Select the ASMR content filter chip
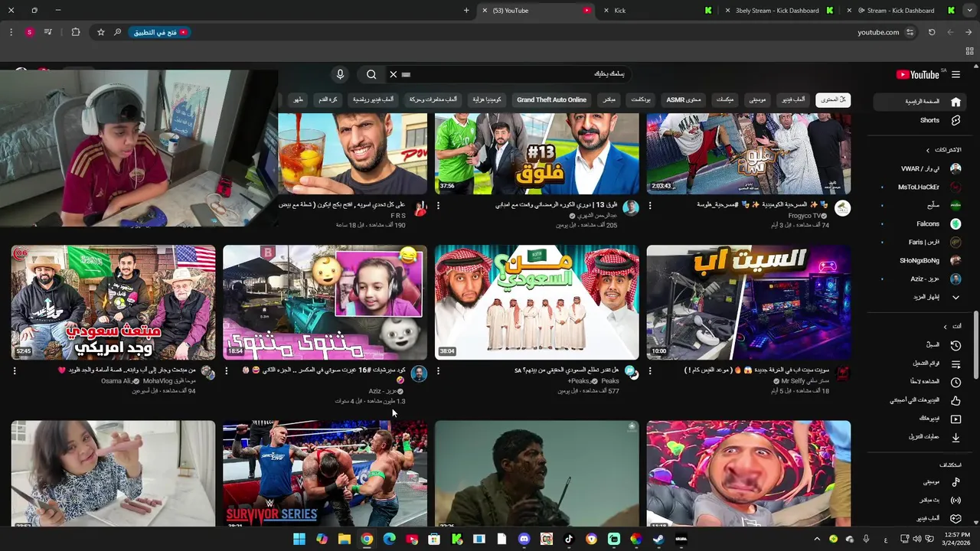 click(684, 99)
